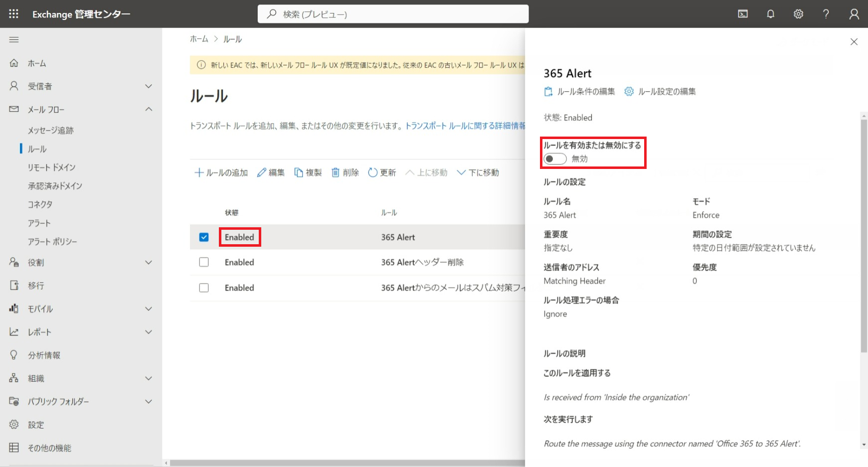This screenshot has height=467, width=868.
Task: Open the account profile icon
Action: (x=854, y=14)
